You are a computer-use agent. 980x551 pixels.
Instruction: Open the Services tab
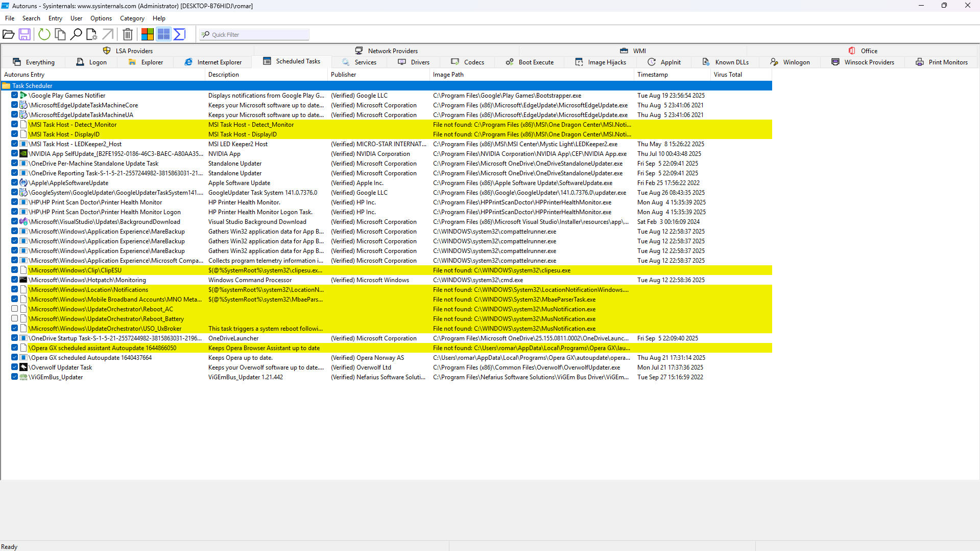359,62
